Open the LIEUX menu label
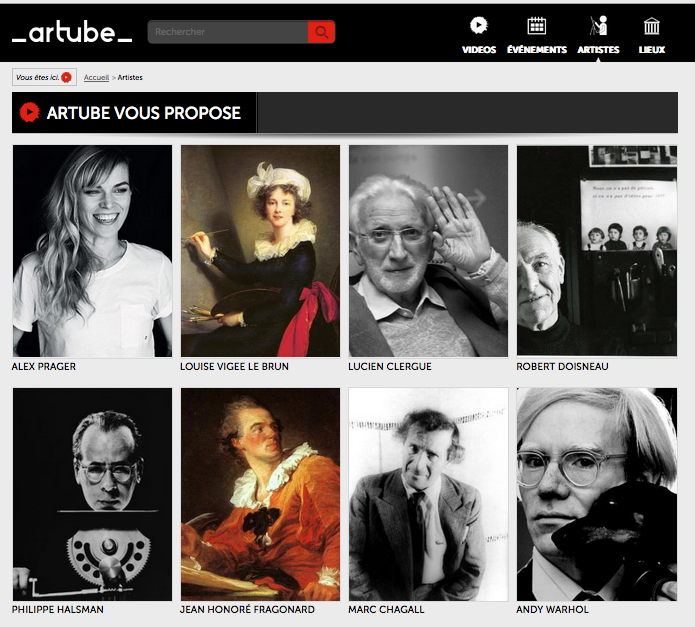 652,50
